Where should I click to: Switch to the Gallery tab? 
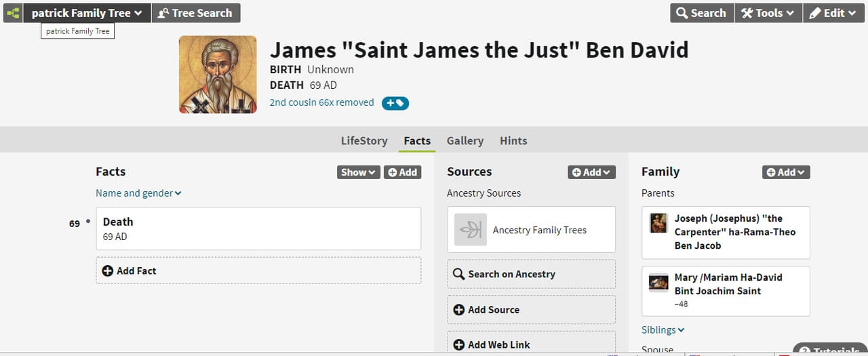coord(465,141)
